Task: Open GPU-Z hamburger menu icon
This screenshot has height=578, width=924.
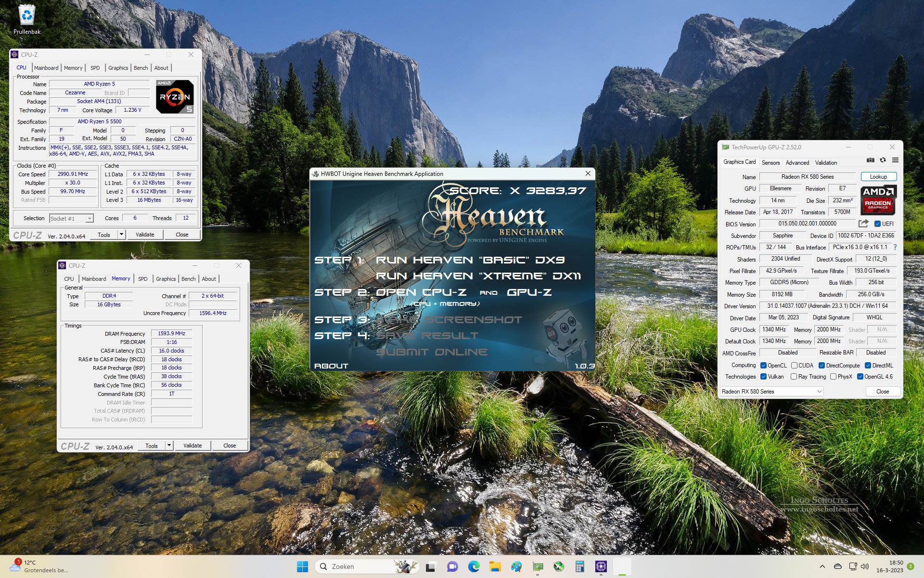Action: click(x=895, y=160)
